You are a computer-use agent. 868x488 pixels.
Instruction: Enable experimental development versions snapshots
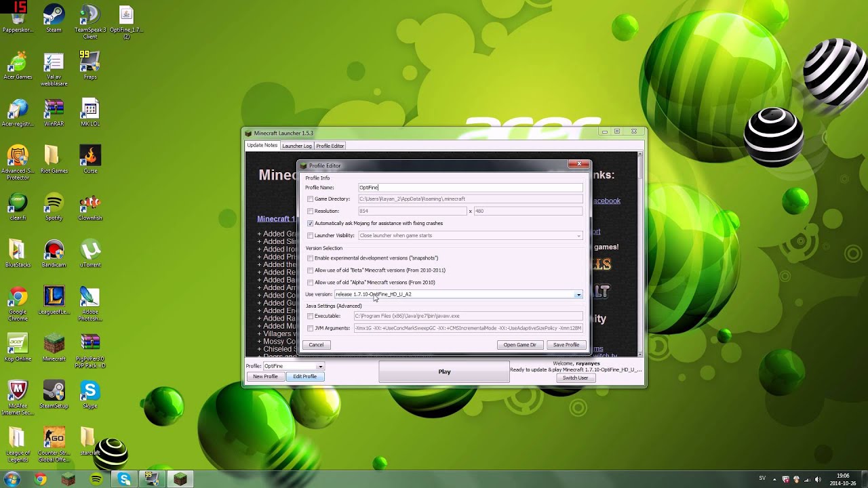point(310,258)
